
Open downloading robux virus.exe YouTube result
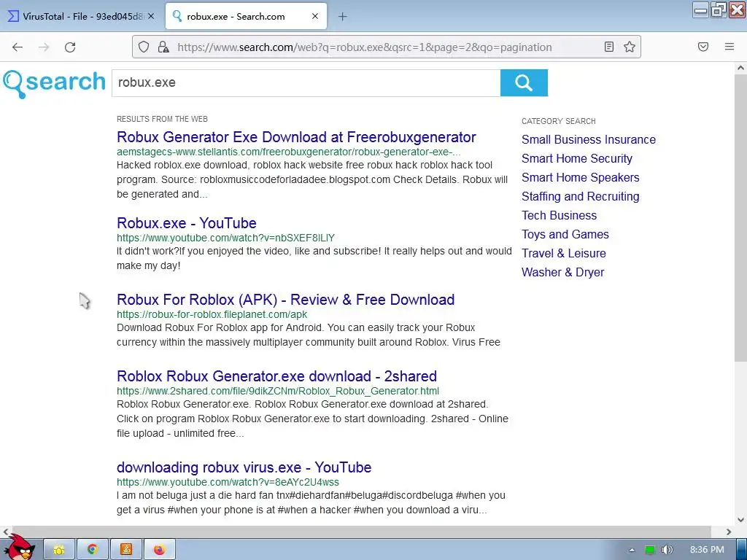click(244, 467)
